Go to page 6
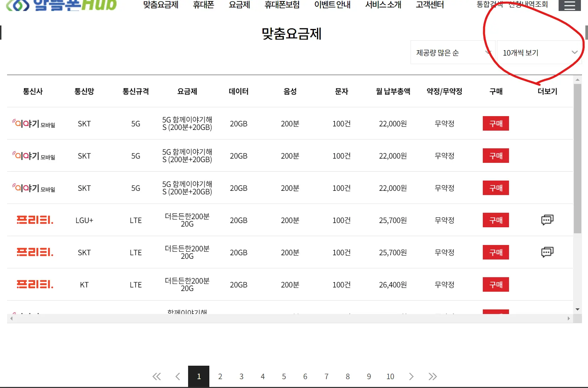This screenshot has width=588, height=388. [305, 376]
